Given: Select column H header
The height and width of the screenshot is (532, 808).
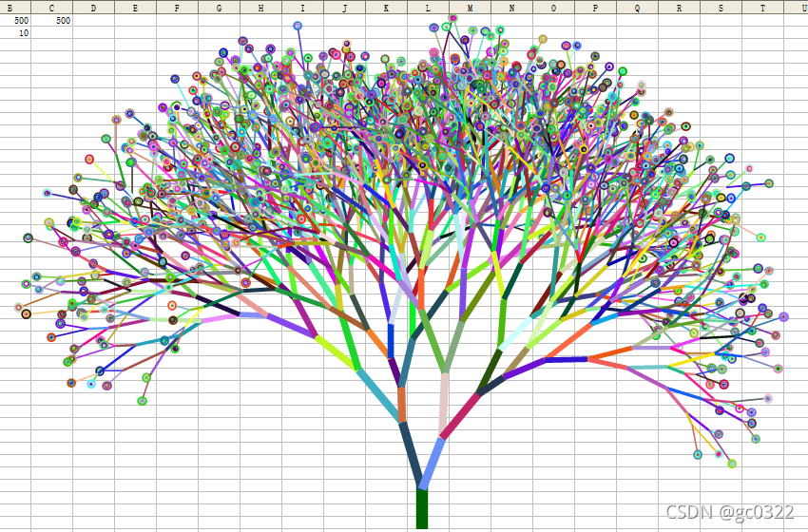Looking at the screenshot, I should click(x=260, y=8).
